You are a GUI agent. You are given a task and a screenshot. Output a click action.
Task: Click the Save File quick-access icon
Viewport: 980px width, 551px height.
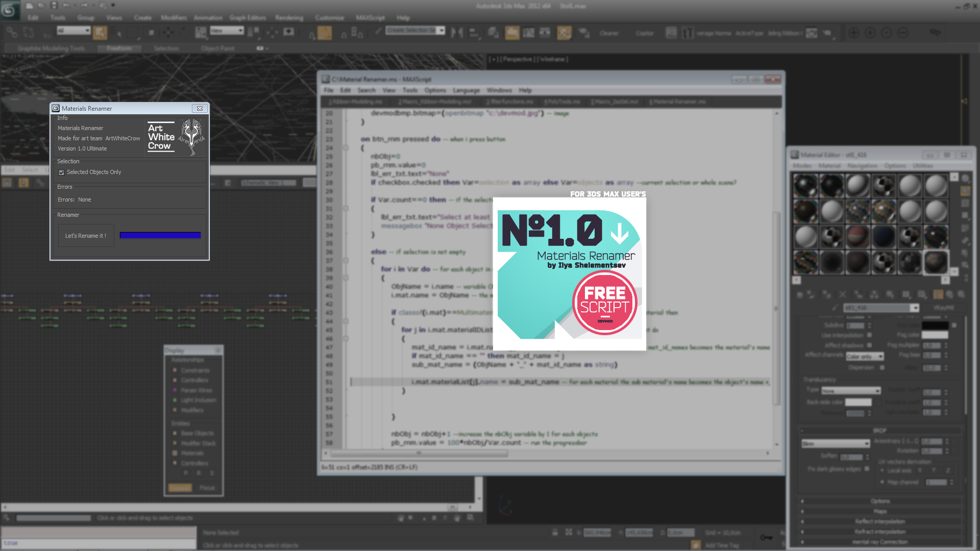(54, 6)
